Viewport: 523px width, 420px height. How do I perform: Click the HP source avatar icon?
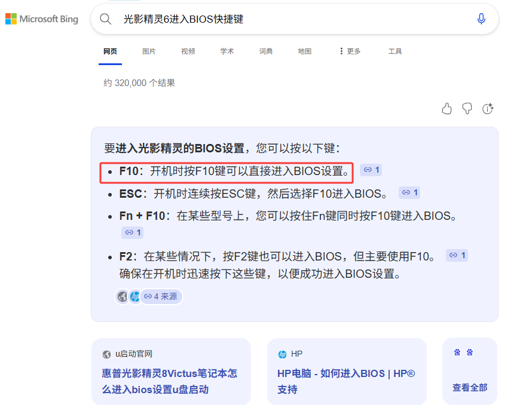(134, 296)
